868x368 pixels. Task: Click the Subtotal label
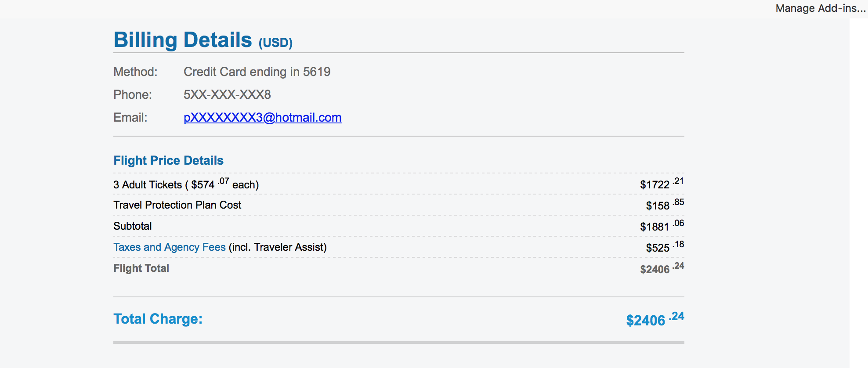pos(132,226)
